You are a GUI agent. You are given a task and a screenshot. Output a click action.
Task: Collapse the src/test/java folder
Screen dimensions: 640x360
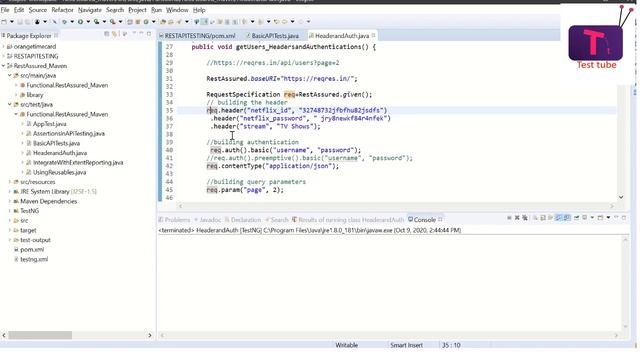pyautogui.click(x=10, y=104)
